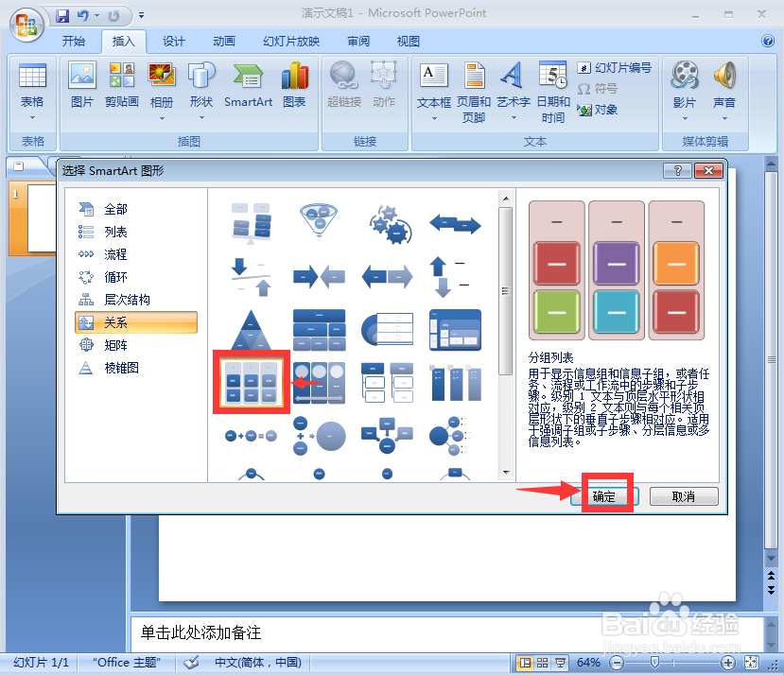784x675 pixels.
Task: Save the presentation with floppy icon
Action: tap(62, 15)
